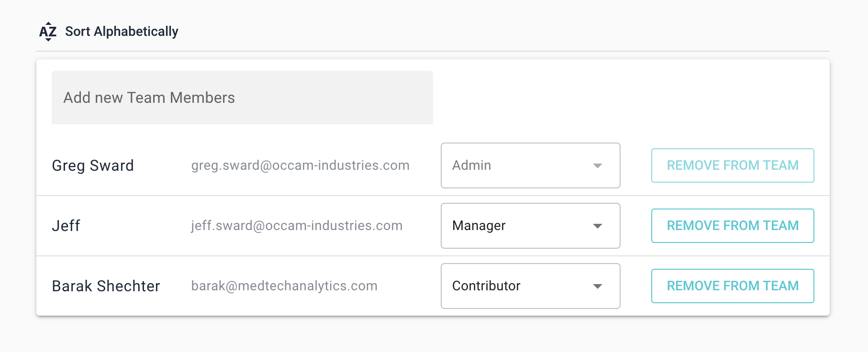Click greg.sward@occam-industries.com email address
868x352 pixels.
(x=300, y=165)
